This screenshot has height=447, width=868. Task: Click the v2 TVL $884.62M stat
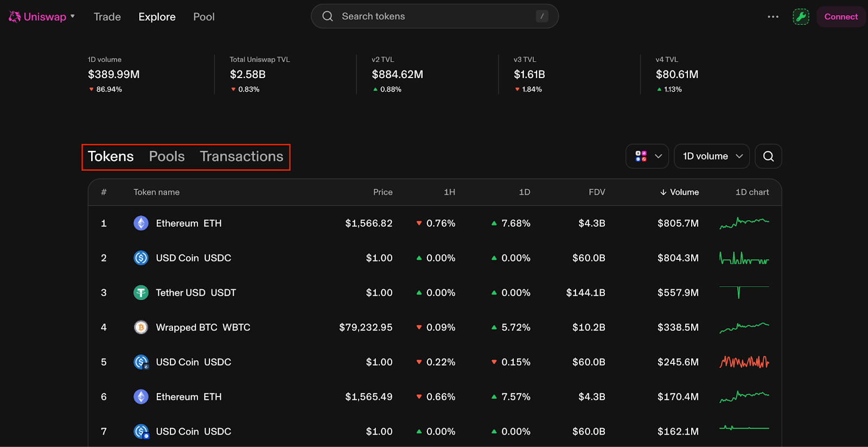coord(397,74)
